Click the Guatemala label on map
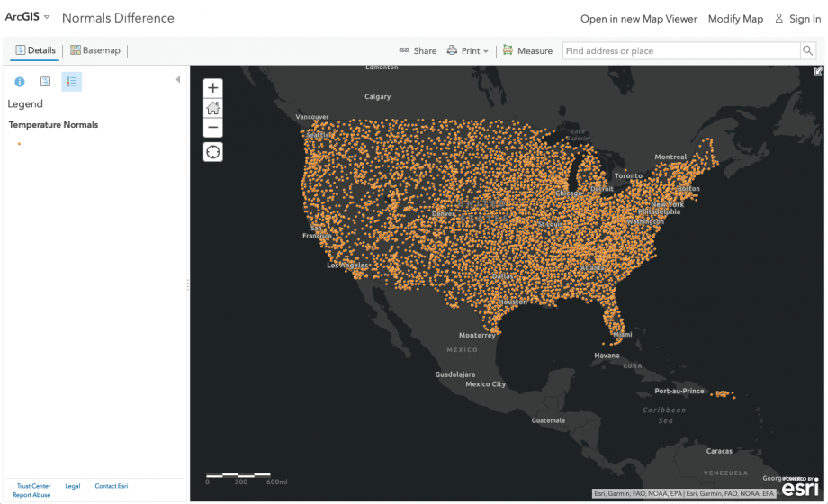 [x=548, y=420]
